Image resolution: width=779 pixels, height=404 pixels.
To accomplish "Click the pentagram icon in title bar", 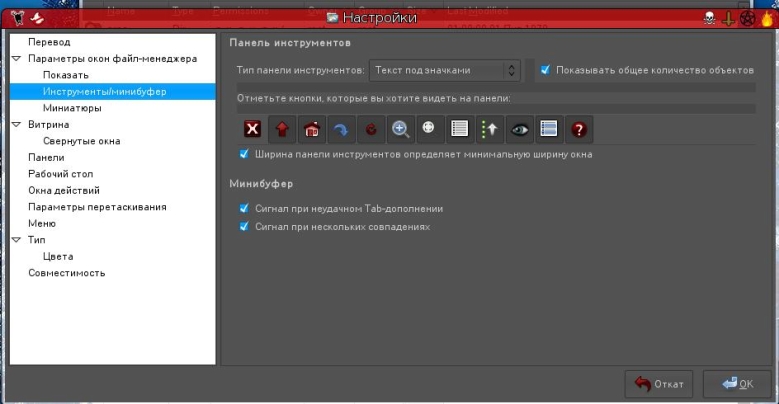I will pos(748,18).
